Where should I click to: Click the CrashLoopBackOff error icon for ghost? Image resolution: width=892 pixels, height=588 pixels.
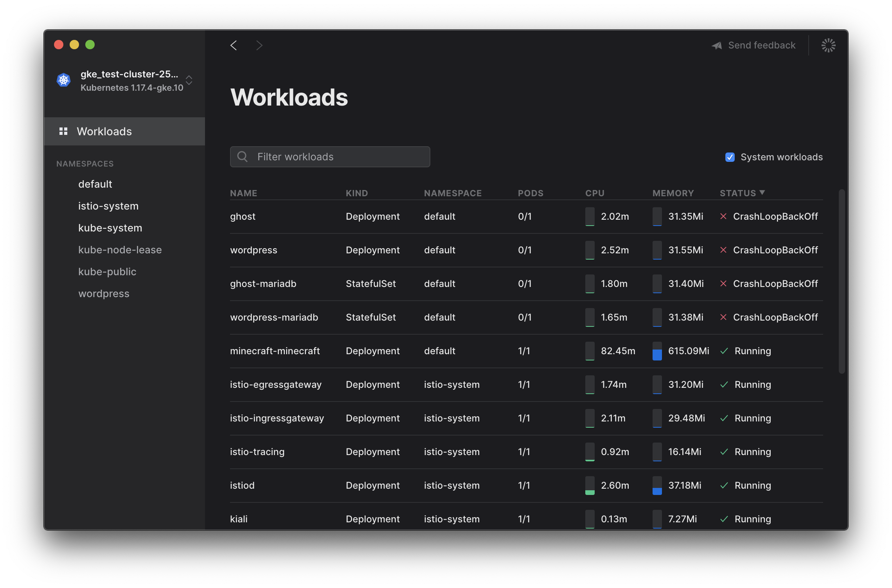coord(723,216)
